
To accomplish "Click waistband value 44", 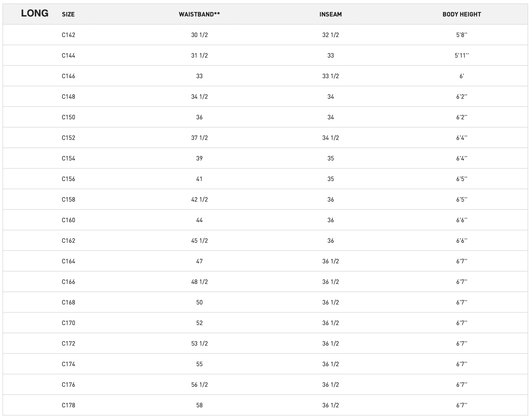I will [x=199, y=220].
